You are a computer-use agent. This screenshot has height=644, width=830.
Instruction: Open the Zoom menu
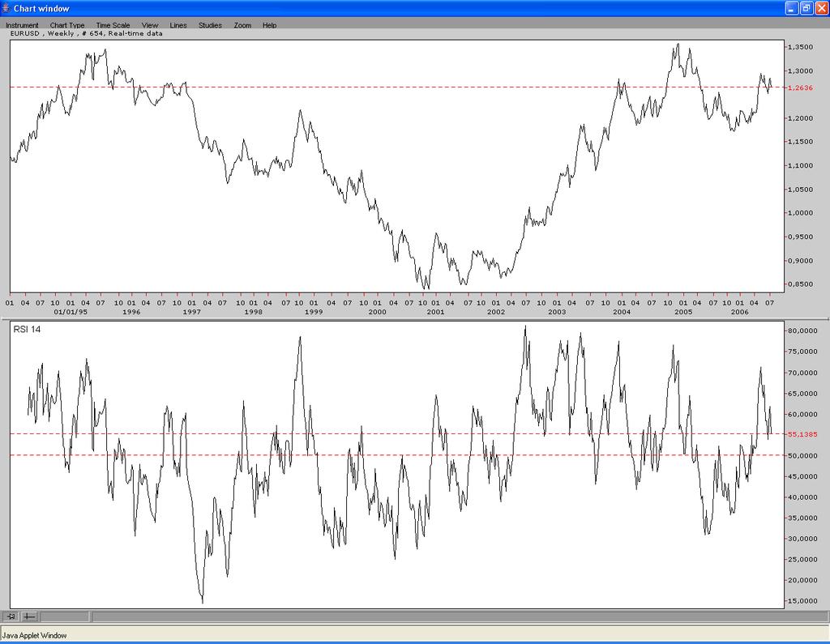(x=242, y=25)
